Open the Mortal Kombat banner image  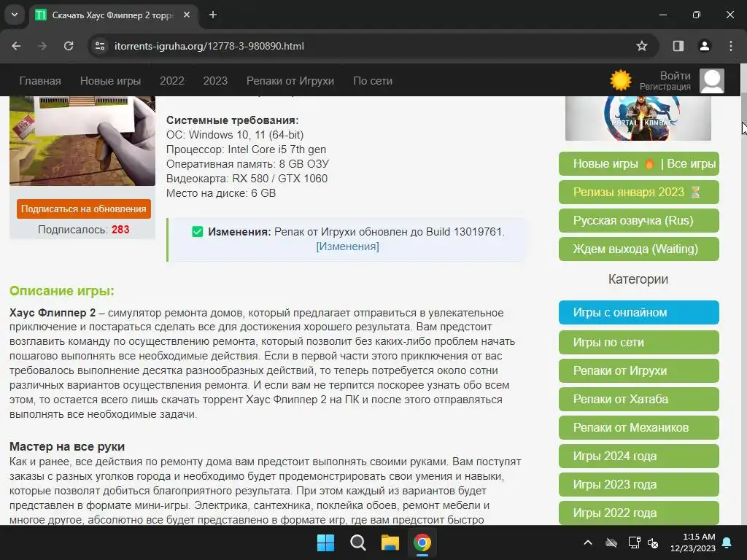pyautogui.click(x=638, y=118)
